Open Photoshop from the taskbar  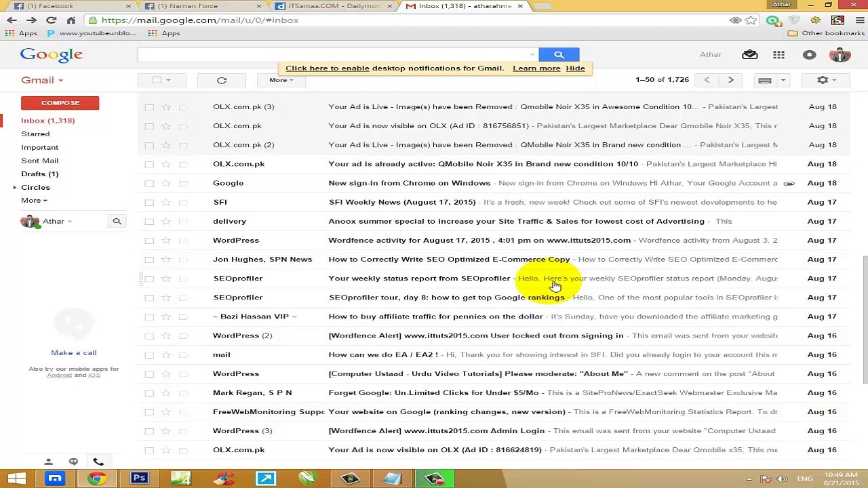(139, 479)
